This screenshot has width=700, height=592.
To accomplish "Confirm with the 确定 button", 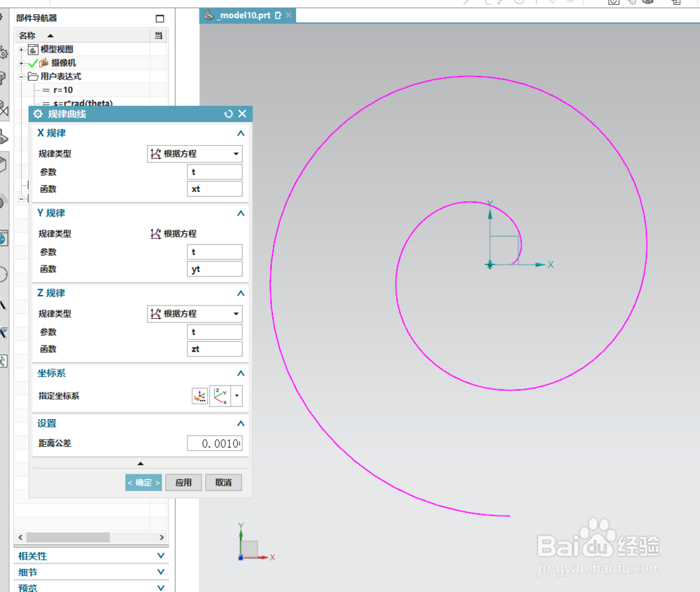I will pyautogui.click(x=143, y=483).
